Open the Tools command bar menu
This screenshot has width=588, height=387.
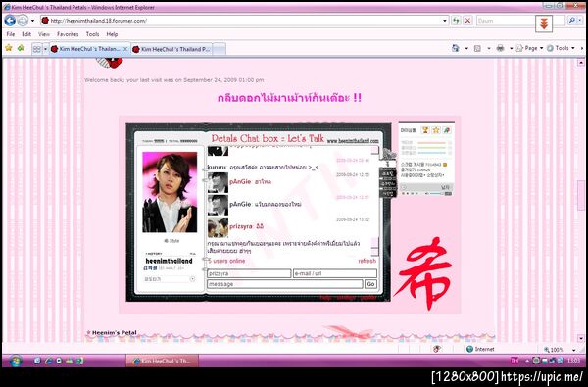click(561, 48)
